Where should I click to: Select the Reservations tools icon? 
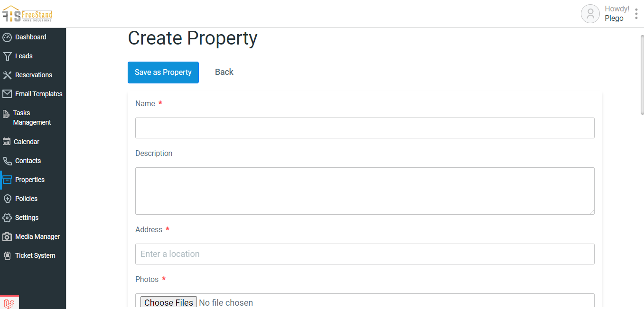[7, 75]
